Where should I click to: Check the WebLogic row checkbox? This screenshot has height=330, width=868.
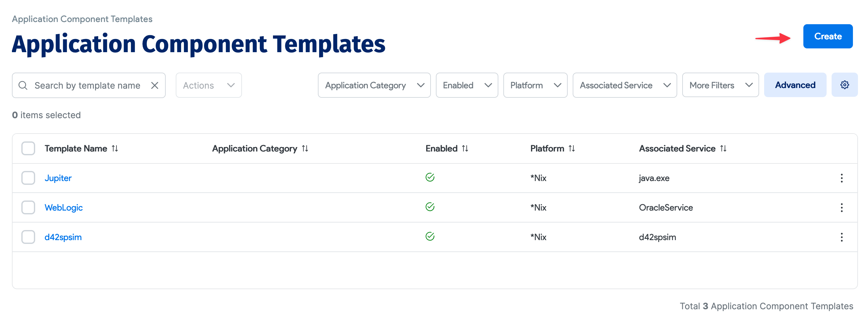click(x=28, y=207)
